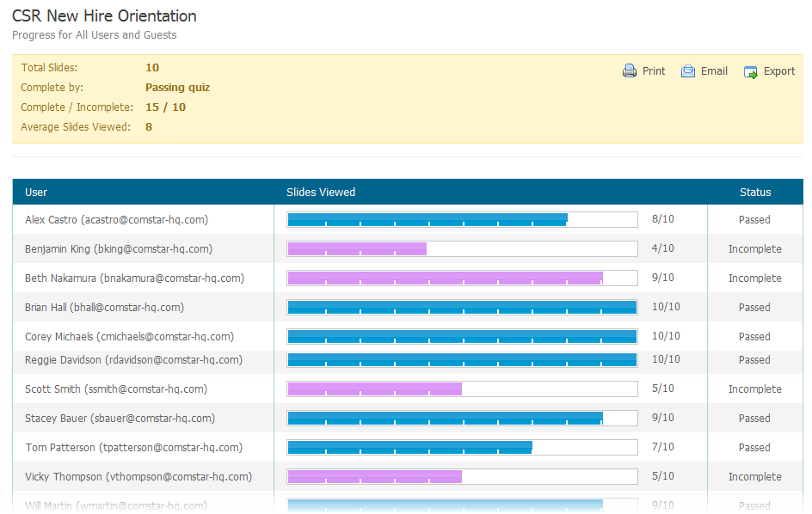Select the Email link text

click(x=714, y=71)
